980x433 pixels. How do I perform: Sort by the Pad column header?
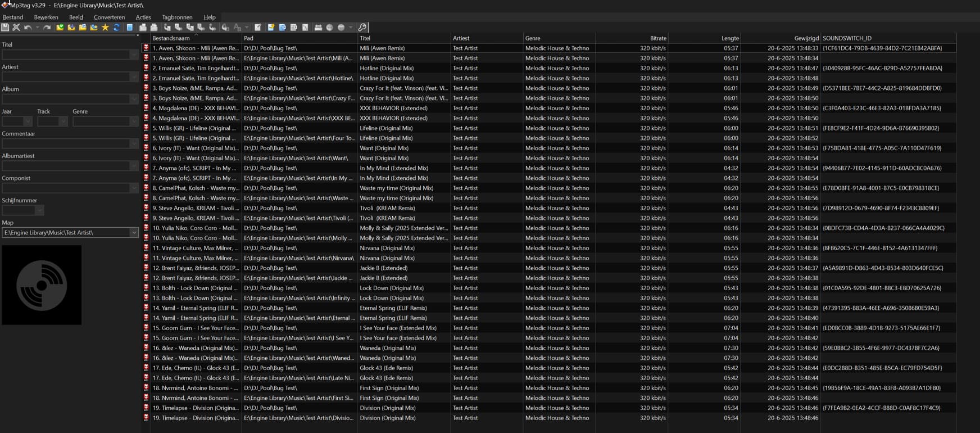click(300, 38)
